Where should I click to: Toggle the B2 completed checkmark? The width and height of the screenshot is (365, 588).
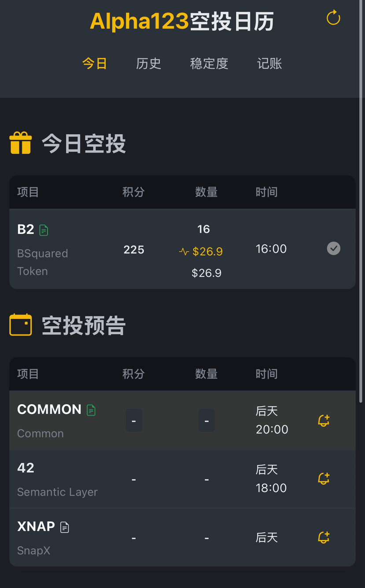coord(333,248)
